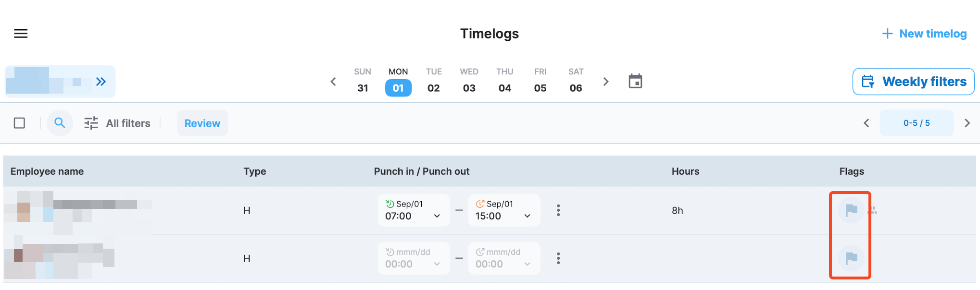The image size is (980, 290).
Task: Open the Weekly filters button
Action: pyautogui.click(x=913, y=82)
